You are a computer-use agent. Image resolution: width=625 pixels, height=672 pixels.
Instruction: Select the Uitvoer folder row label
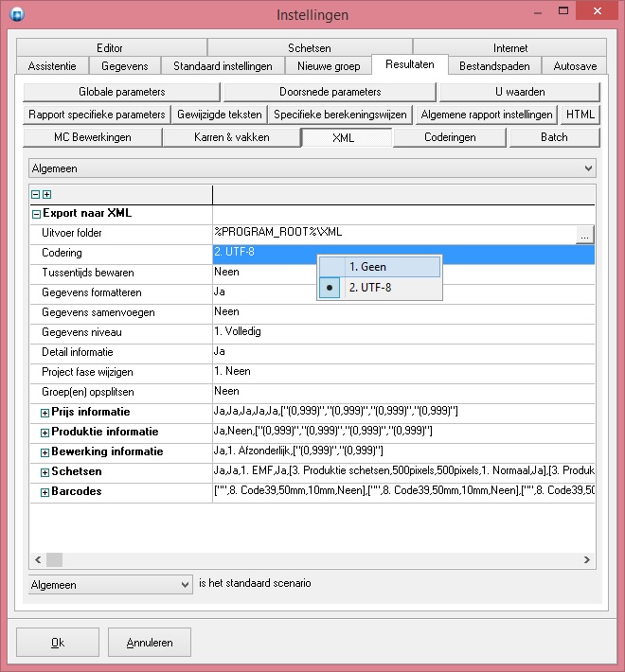[72, 233]
